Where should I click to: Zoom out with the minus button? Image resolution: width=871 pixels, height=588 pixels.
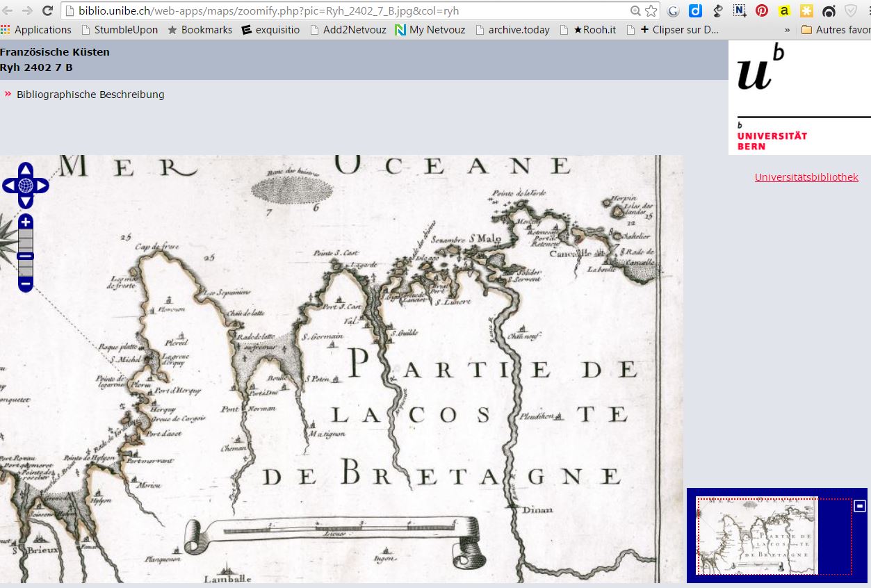pyautogui.click(x=26, y=284)
